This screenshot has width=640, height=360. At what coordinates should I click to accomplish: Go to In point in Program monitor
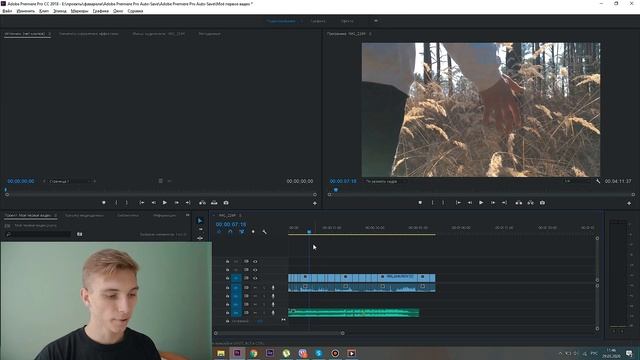point(458,202)
